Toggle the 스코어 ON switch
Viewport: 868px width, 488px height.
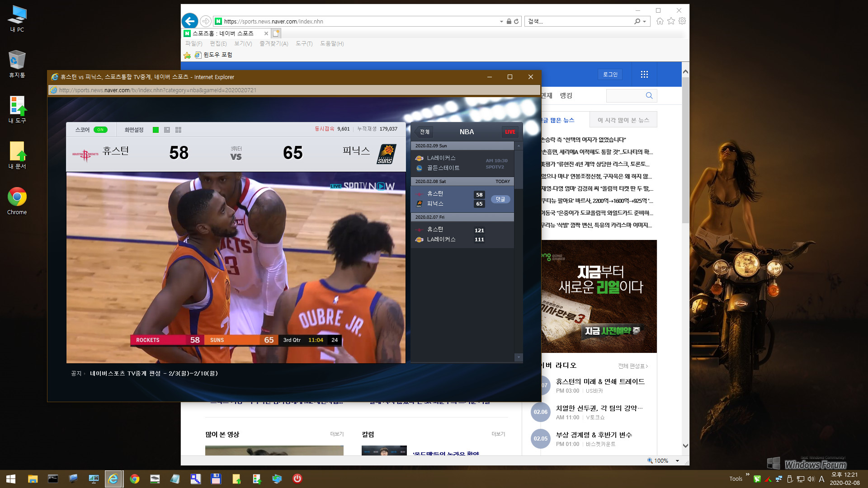tap(100, 130)
